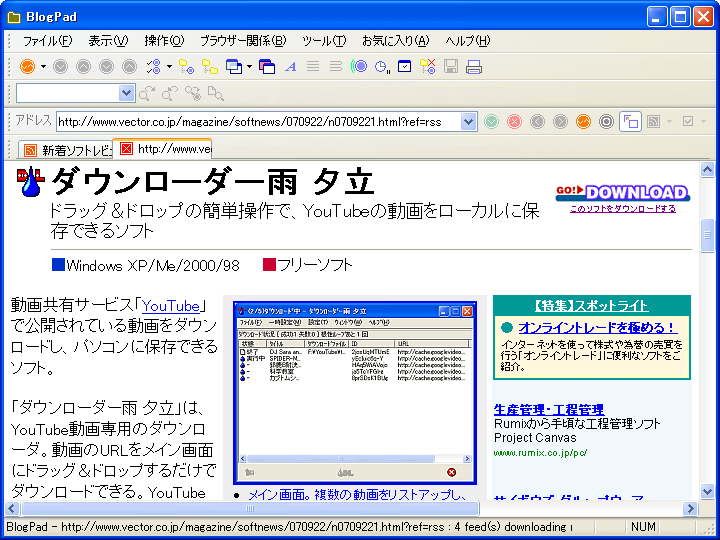Open dropdown arrow next to checkmark list icon

point(169,67)
